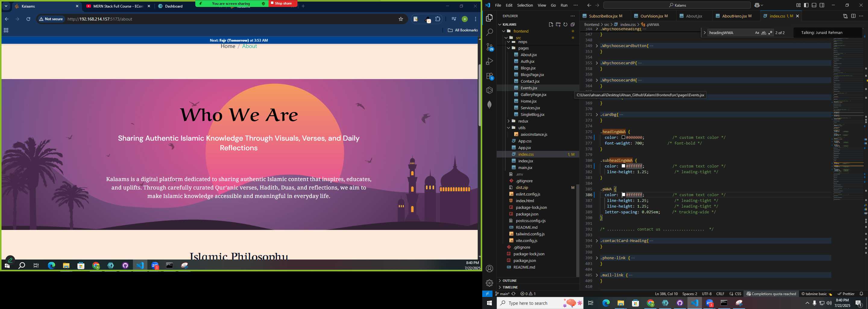Image resolution: width=868 pixels, height=309 pixels.
Task: Open Chrome Extensions puzzle icon
Action: point(438,19)
